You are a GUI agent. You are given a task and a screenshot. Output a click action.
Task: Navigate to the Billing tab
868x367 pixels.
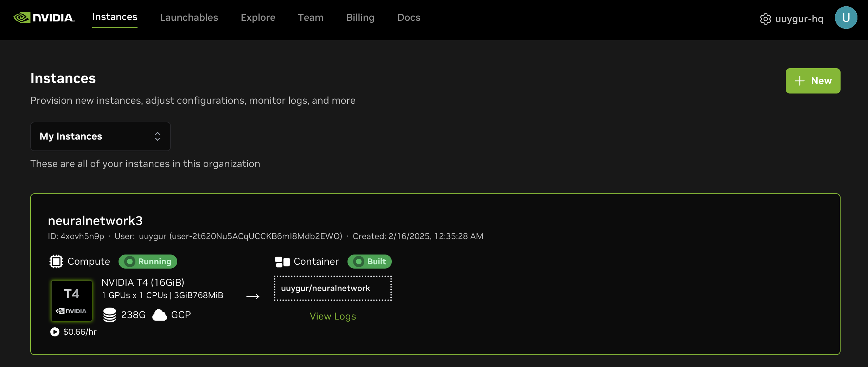(360, 18)
